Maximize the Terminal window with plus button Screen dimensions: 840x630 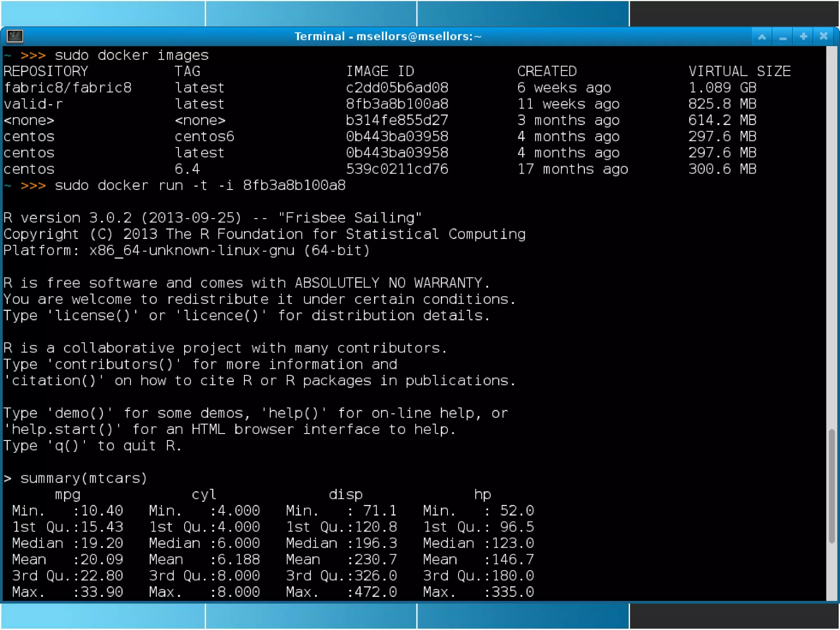coord(803,37)
